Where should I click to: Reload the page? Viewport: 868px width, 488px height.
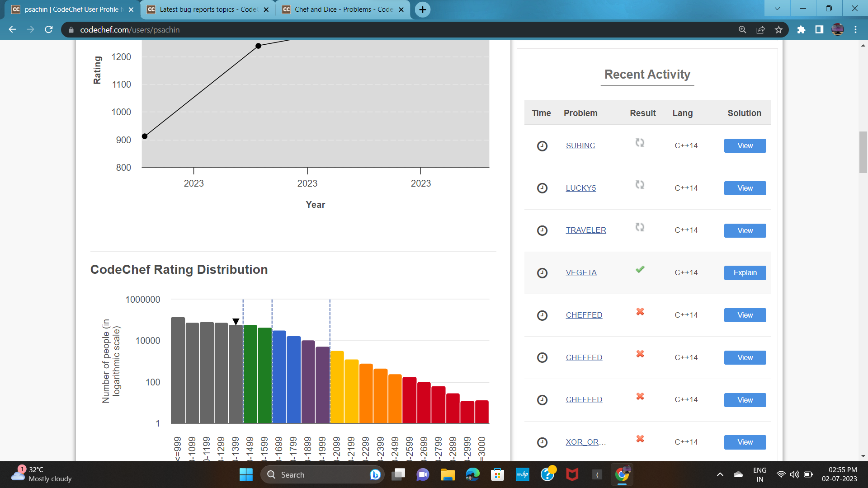[x=49, y=30]
